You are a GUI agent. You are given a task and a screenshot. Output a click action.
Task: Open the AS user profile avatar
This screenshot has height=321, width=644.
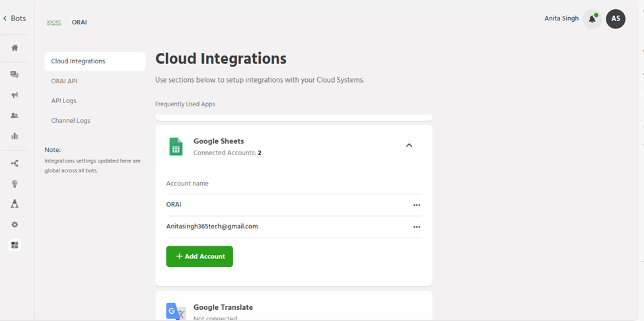[616, 19]
